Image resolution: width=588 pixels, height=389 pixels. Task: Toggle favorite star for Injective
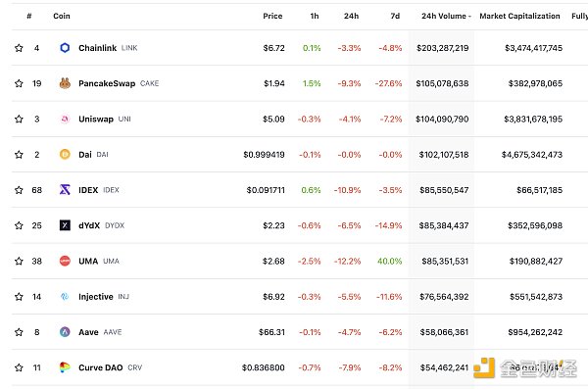(19, 296)
